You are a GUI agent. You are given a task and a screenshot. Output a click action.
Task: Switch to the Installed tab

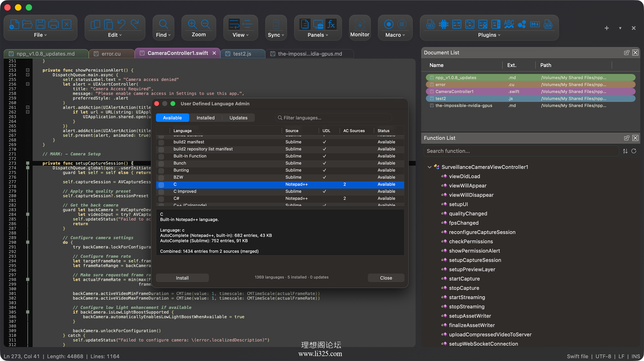point(205,118)
